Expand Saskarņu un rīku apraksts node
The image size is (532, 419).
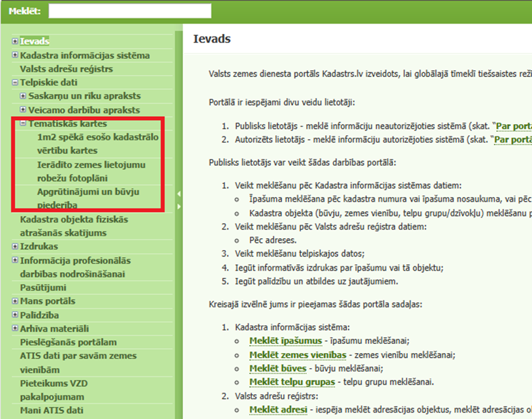[x=23, y=97]
